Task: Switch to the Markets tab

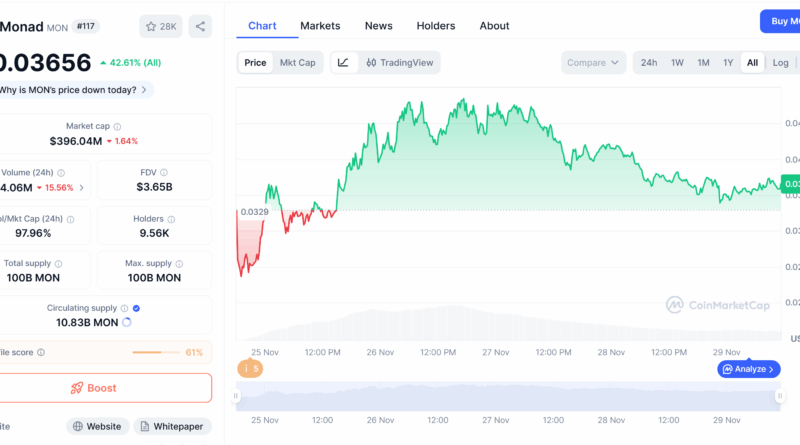Action: pyautogui.click(x=320, y=26)
